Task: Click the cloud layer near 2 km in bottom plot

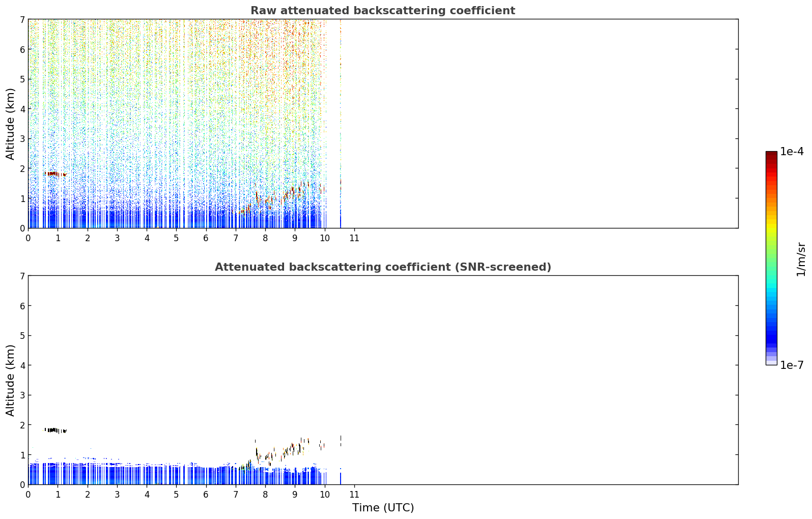Action: coord(55,430)
